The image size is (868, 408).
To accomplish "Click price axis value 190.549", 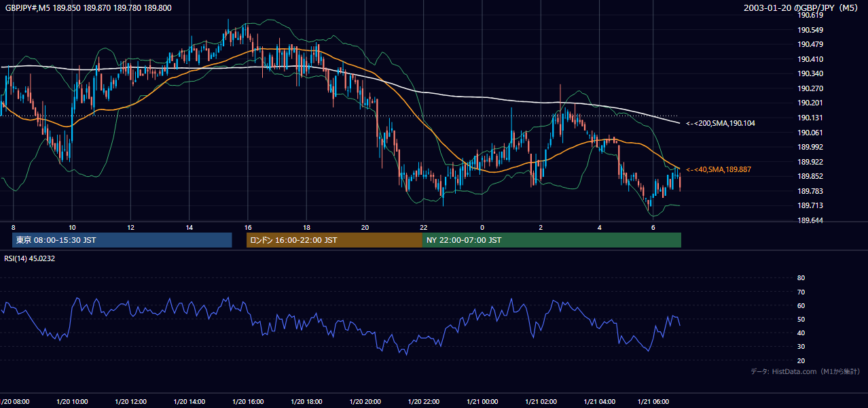I will pyautogui.click(x=811, y=30).
